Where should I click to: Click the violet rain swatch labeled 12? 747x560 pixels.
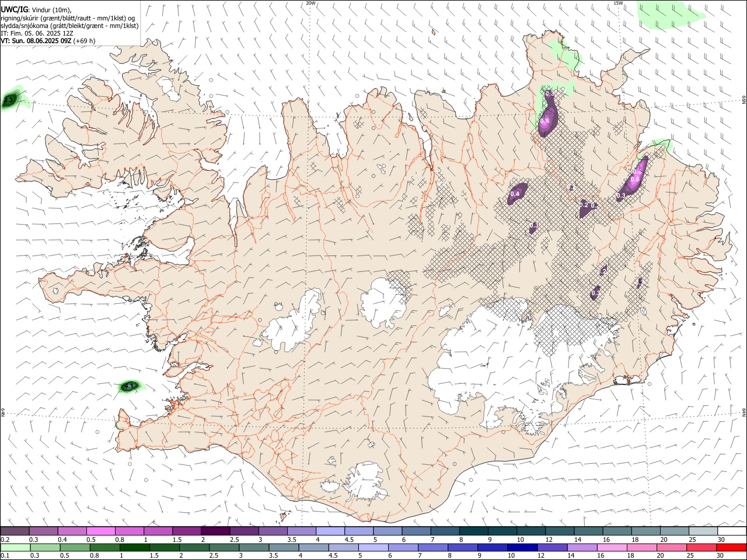tap(553, 548)
